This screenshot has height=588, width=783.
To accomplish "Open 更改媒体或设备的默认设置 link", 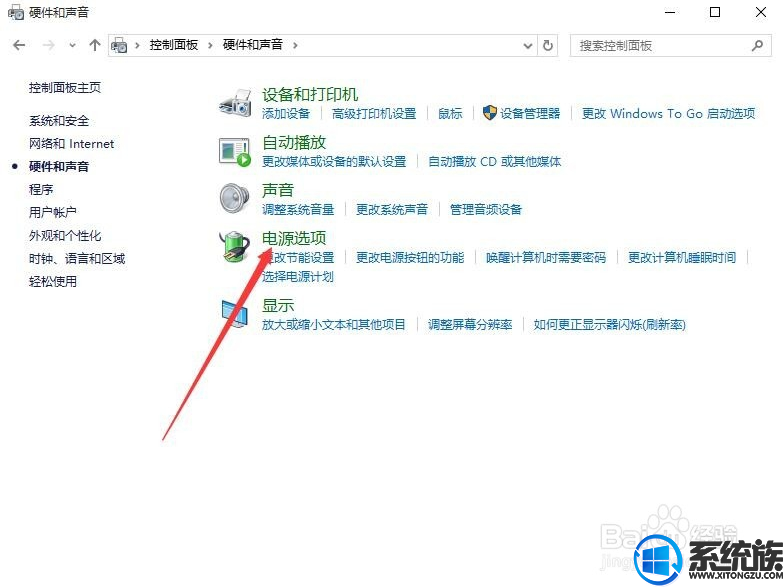I will pyautogui.click(x=334, y=161).
